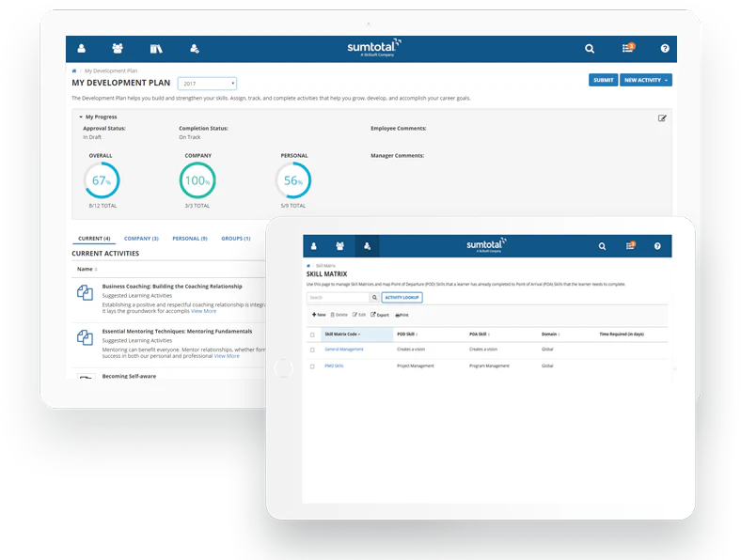Open the 2017 year dropdown
741x560 pixels.
[x=207, y=84]
